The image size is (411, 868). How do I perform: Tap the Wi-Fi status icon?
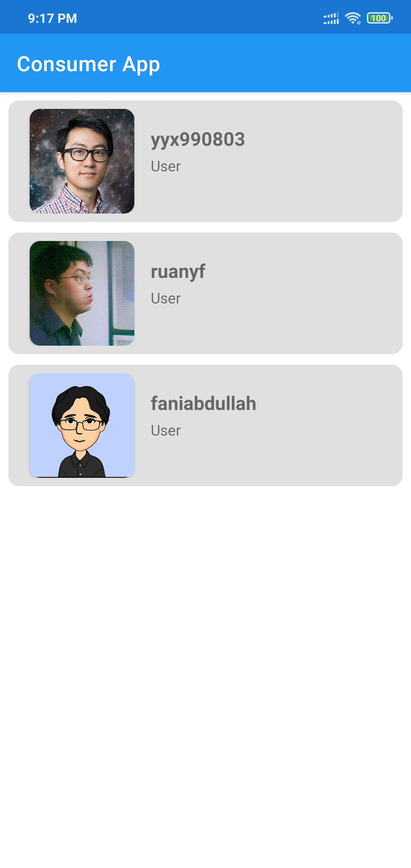point(353,18)
